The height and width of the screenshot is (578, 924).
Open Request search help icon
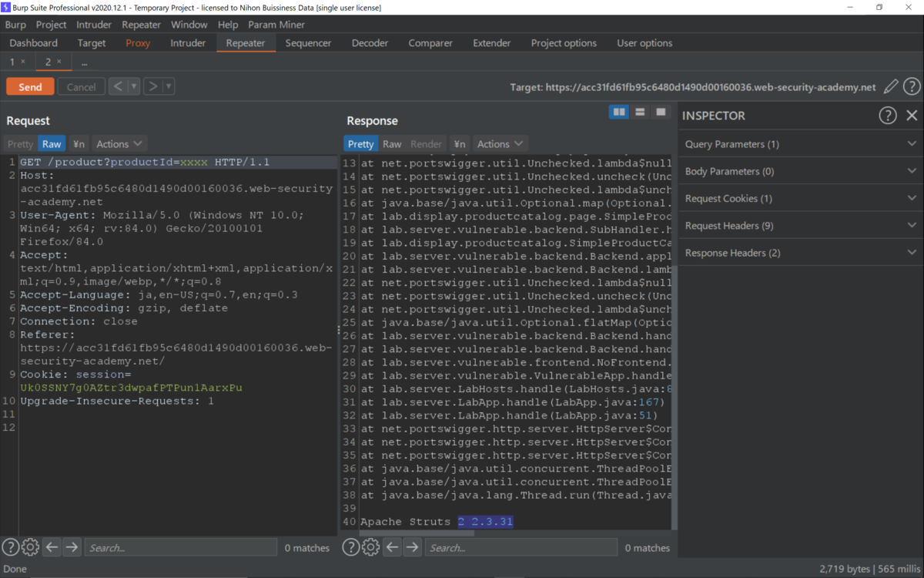(x=10, y=547)
